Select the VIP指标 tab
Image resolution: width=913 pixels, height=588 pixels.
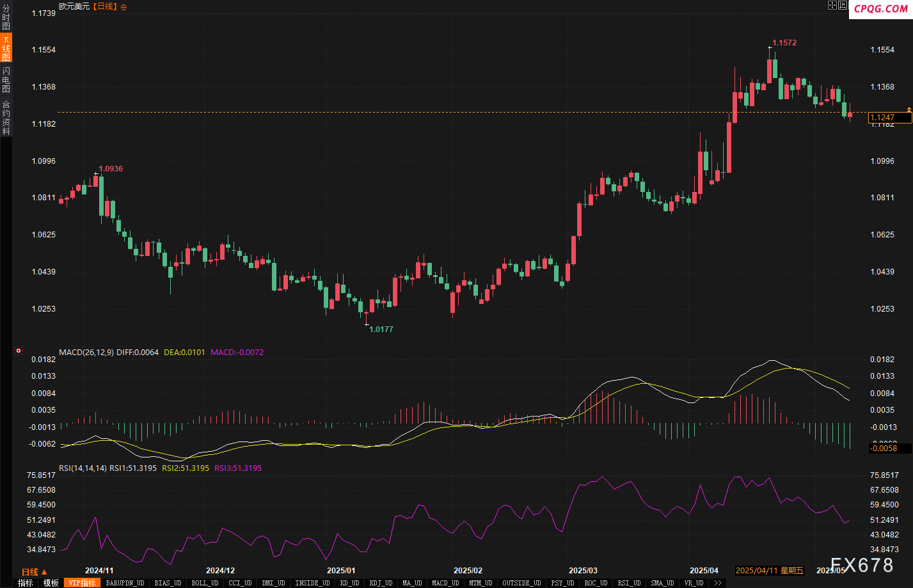coord(83,583)
